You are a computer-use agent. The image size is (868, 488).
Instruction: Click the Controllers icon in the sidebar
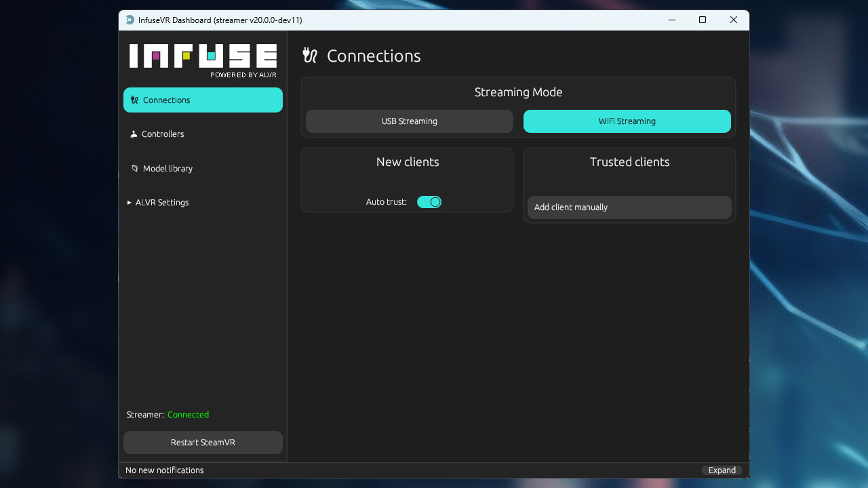click(x=134, y=134)
